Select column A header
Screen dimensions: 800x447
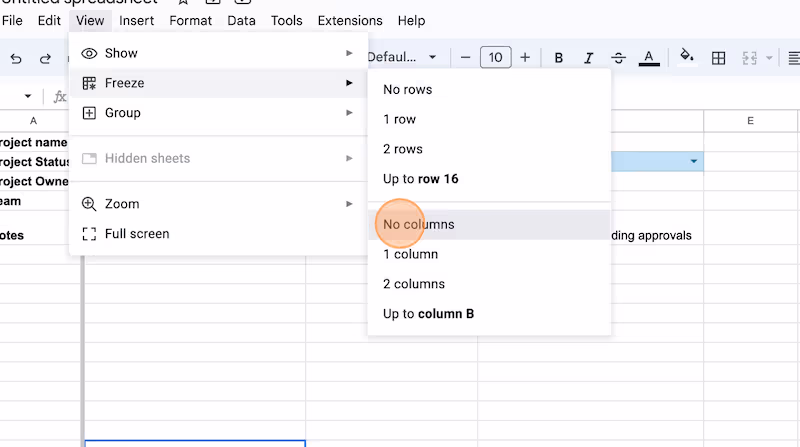34,121
